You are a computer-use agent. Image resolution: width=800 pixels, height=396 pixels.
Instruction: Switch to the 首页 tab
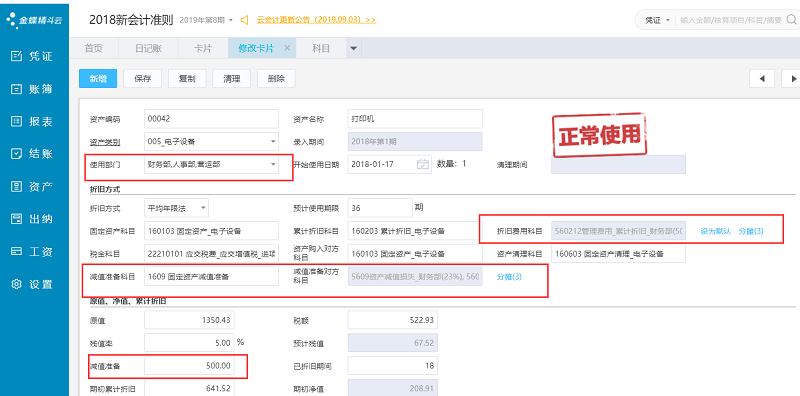click(x=94, y=48)
